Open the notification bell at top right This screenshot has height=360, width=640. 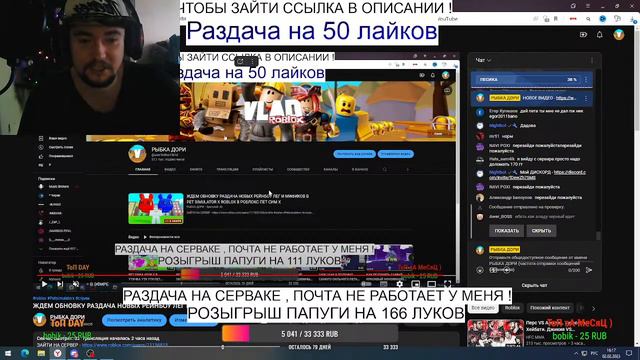click(599, 35)
